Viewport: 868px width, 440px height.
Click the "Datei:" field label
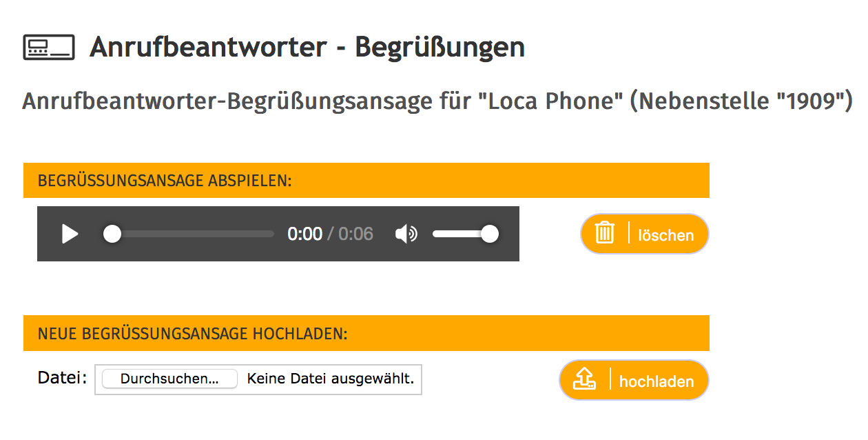tap(62, 378)
